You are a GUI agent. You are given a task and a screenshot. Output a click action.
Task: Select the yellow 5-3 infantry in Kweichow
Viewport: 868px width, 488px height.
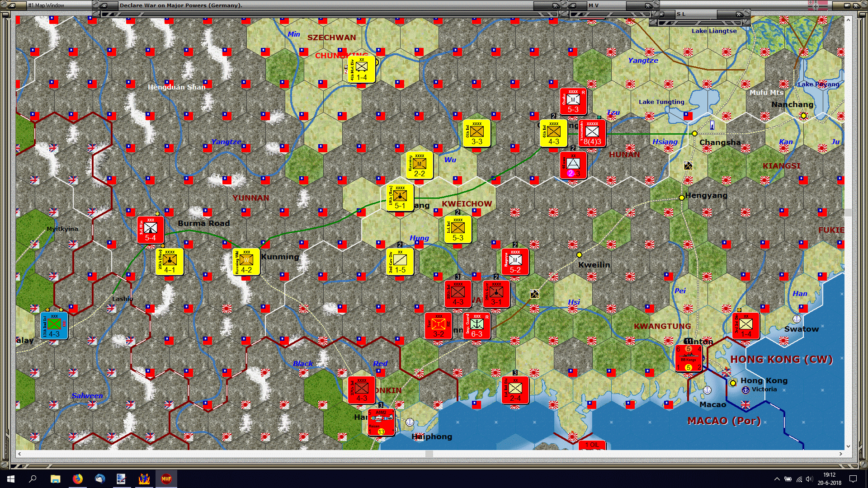pyautogui.click(x=458, y=230)
